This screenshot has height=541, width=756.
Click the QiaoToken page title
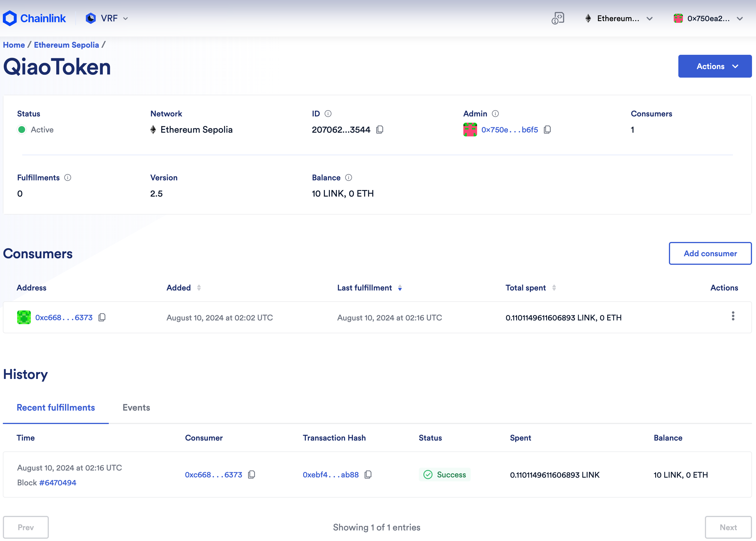pos(57,67)
